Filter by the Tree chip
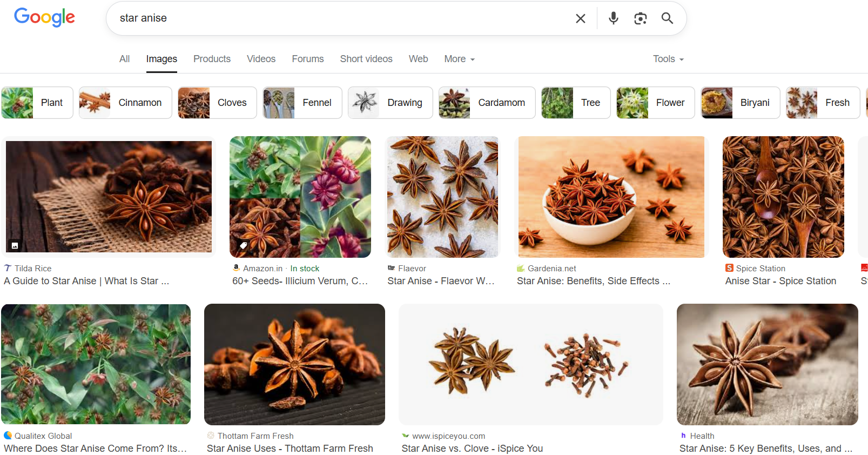The height and width of the screenshot is (455, 868). coord(576,103)
